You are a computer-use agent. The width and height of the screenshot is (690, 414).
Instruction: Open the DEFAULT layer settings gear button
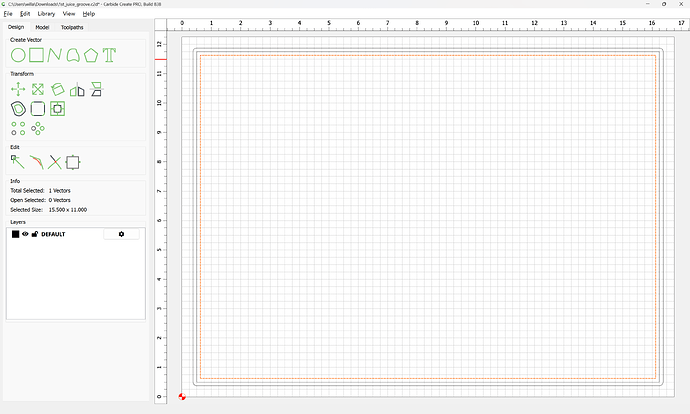[121, 234]
